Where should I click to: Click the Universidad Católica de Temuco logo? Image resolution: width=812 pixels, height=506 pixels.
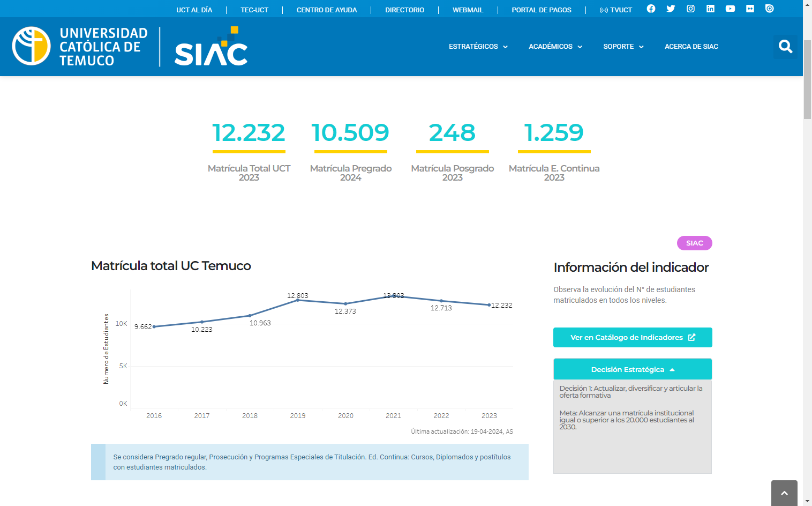click(80, 47)
